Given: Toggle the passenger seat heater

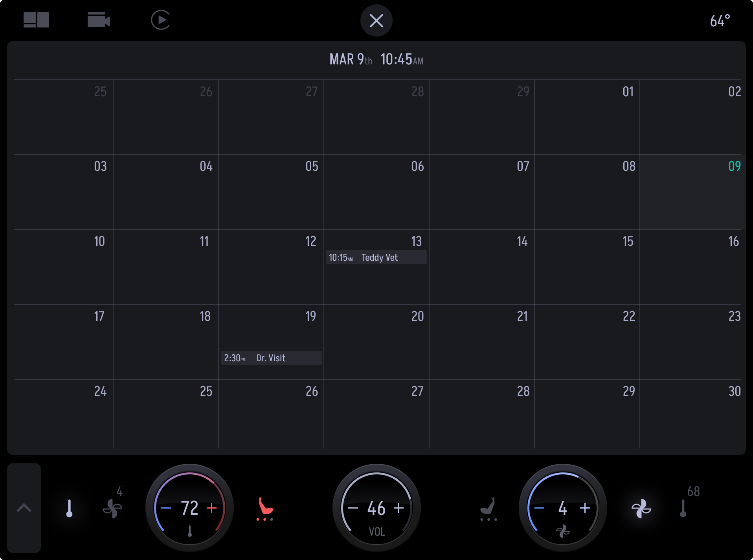Looking at the screenshot, I should (489, 509).
